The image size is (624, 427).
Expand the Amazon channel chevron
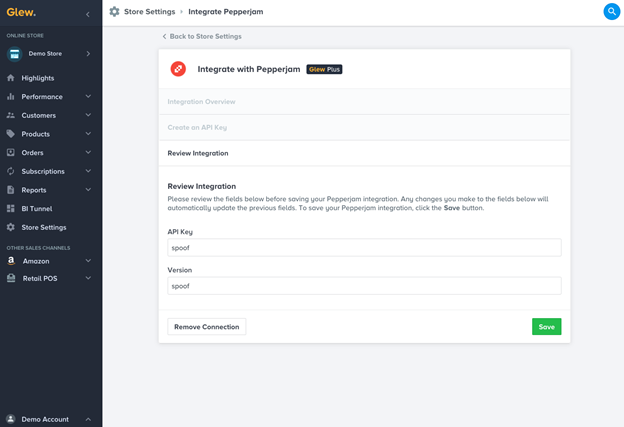point(88,261)
